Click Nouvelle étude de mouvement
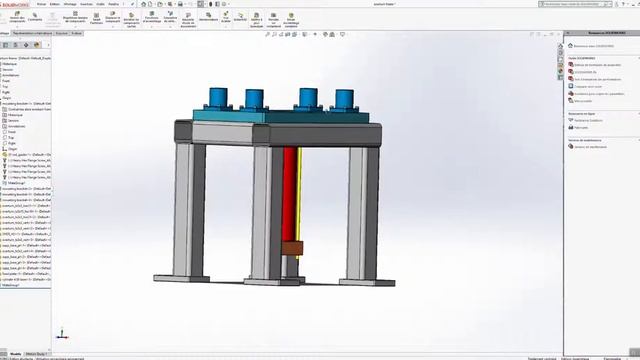 click(188, 20)
